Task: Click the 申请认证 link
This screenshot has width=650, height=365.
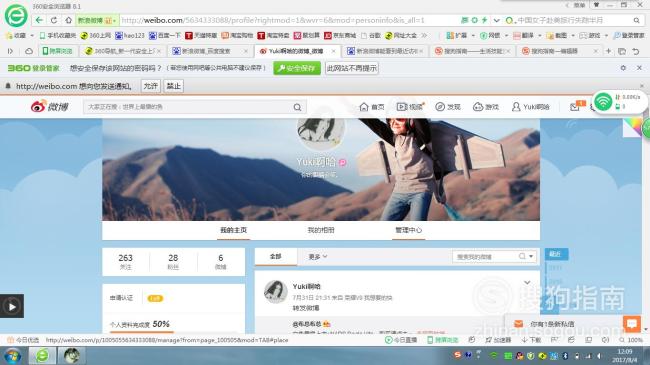Action: click(x=121, y=298)
